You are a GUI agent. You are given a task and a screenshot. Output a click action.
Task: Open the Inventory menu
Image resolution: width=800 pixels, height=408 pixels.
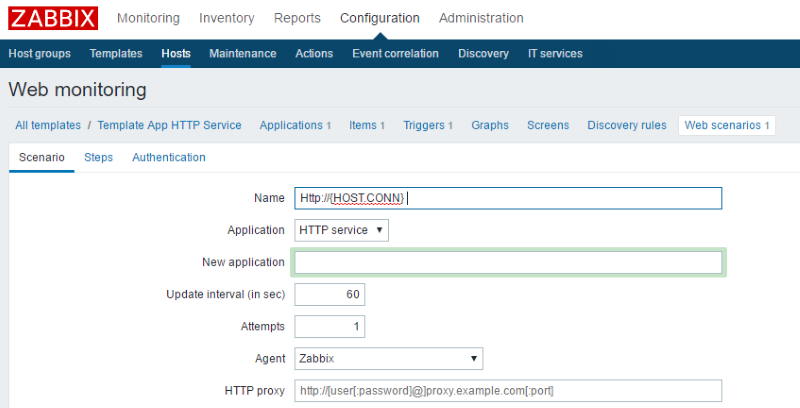click(x=226, y=18)
